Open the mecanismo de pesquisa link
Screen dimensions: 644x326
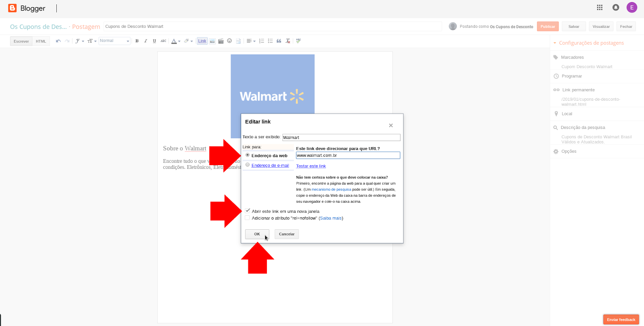coord(331,189)
